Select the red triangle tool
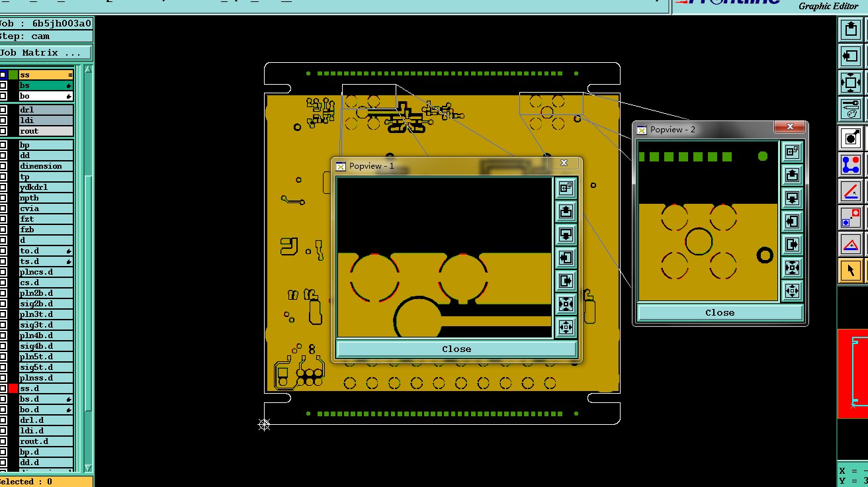 851,243
